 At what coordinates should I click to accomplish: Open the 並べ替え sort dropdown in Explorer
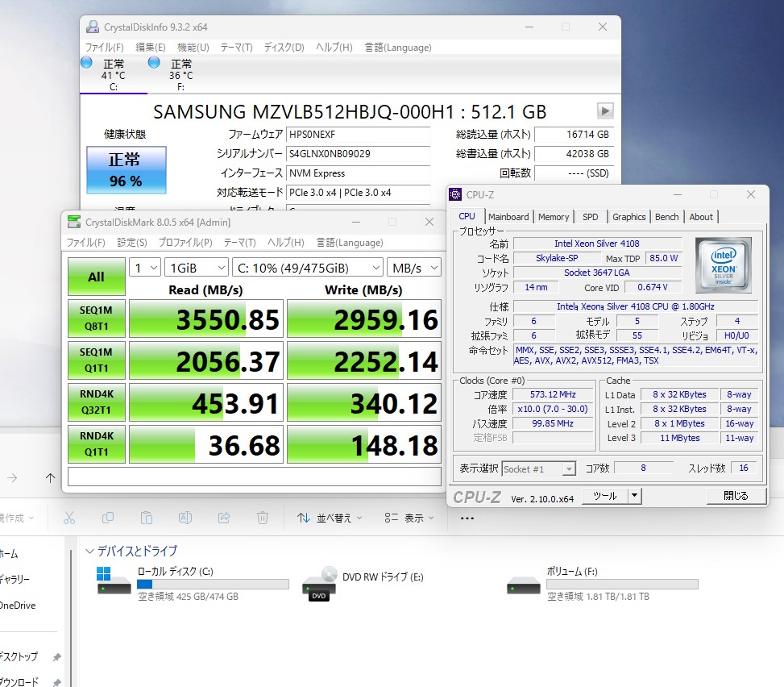[330, 518]
